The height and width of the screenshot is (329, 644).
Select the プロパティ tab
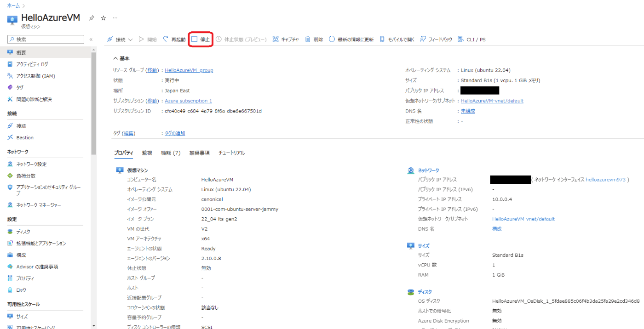[x=124, y=153]
